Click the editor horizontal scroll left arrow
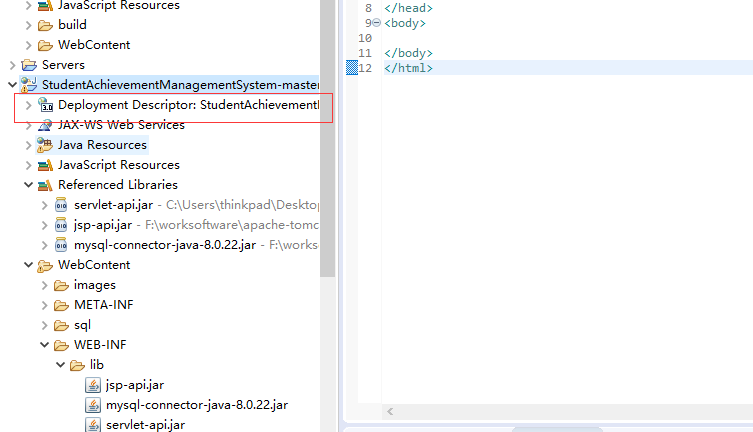753x432 pixels. point(390,411)
